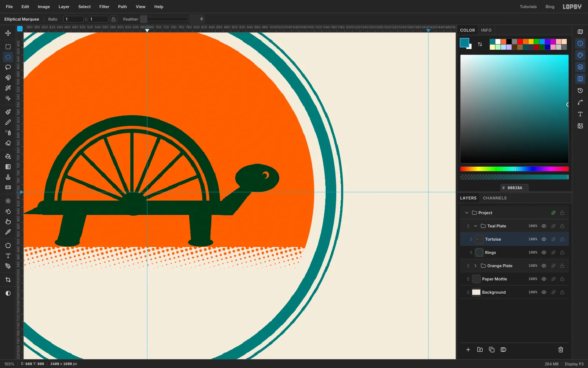Select the Rectangular Marquee tool
This screenshot has height=368, width=588.
point(8,47)
